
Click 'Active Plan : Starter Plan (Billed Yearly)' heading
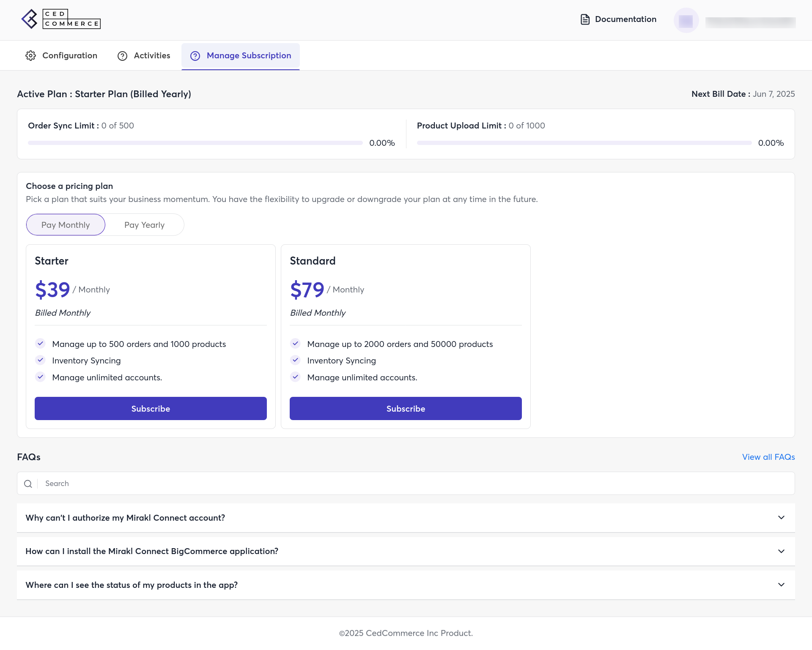[x=104, y=94]
